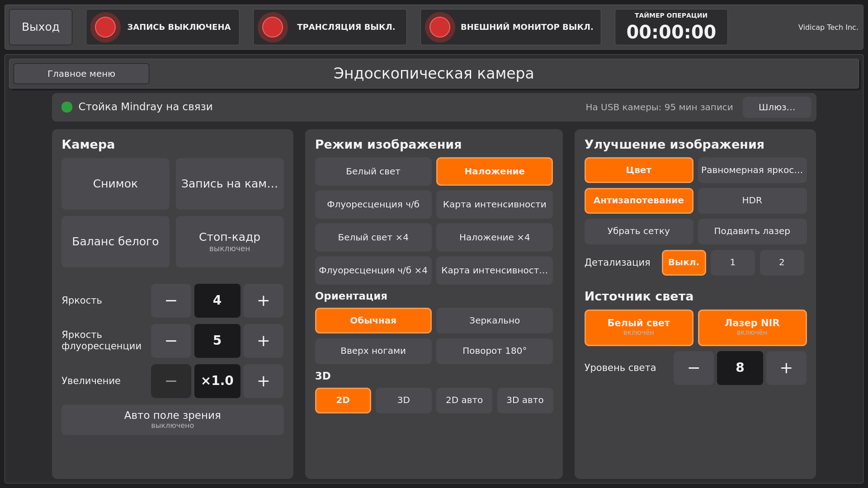Set orientation to Зеркально
868x488 pixels.
[x=495, y=321]
